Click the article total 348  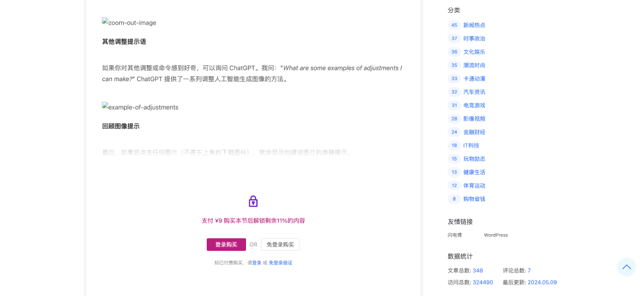tap(478, 270)
